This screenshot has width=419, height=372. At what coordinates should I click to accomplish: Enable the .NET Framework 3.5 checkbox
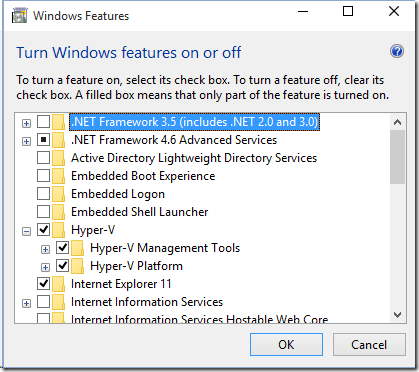[43, 122]
